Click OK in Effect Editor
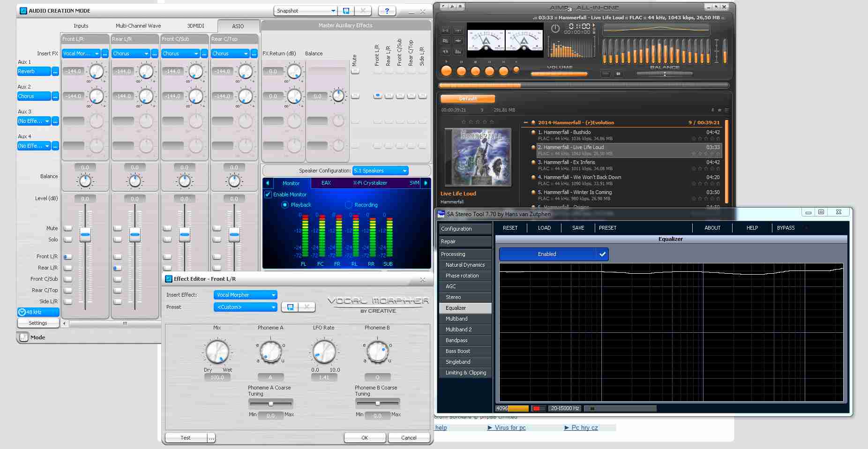Viewport: 868px width, 449px height. (365, 438)
